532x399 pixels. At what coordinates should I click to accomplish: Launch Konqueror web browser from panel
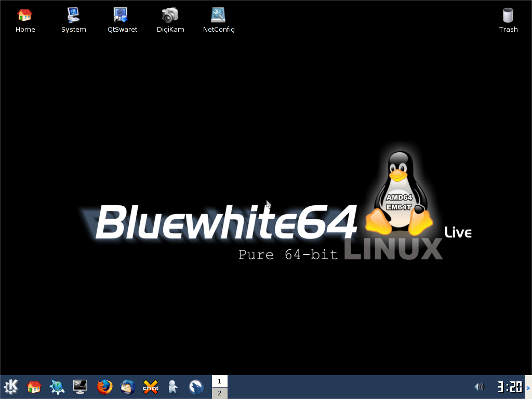[57, 387]
